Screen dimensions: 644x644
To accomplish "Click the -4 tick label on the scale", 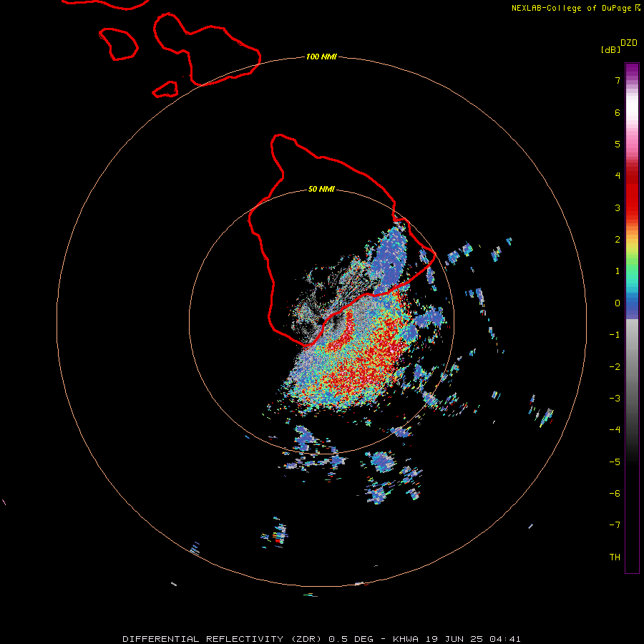I will (x=615, y=430).
